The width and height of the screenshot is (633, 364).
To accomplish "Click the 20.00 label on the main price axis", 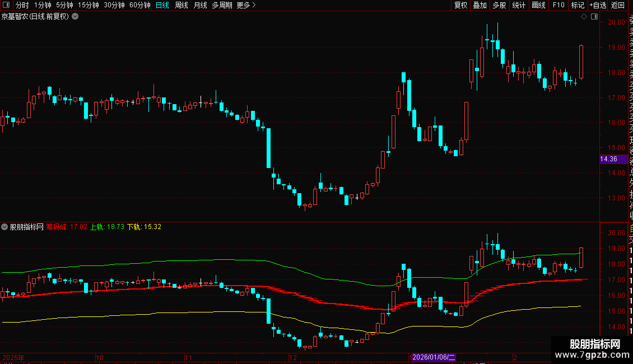I will coord(616,22).
